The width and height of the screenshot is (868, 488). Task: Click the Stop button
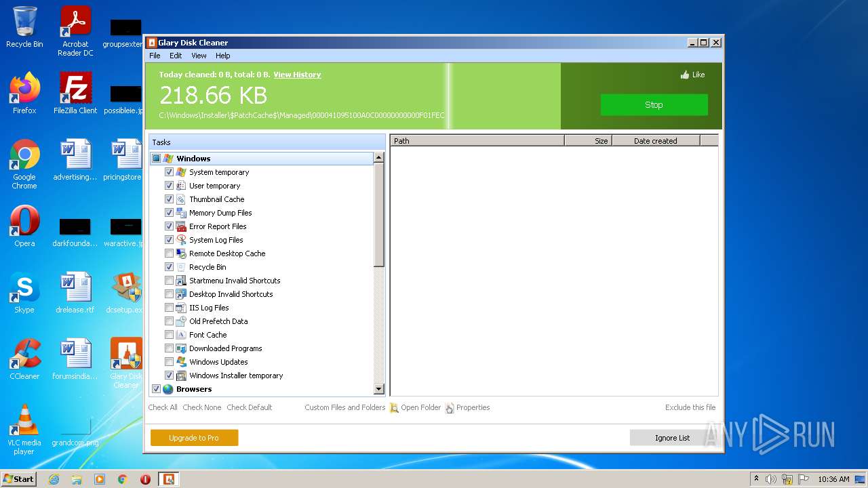[654, 105]
